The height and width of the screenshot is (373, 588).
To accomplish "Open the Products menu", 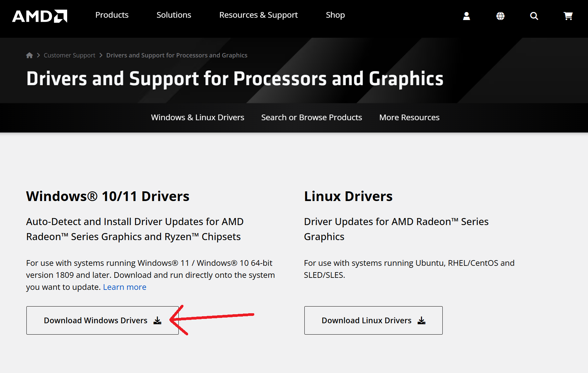I will [x=112, y=15].
